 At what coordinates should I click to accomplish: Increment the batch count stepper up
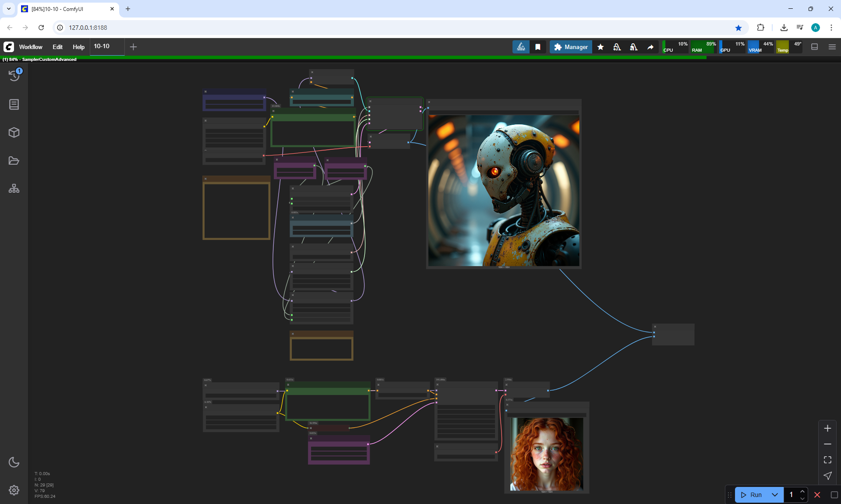(802, 491)
